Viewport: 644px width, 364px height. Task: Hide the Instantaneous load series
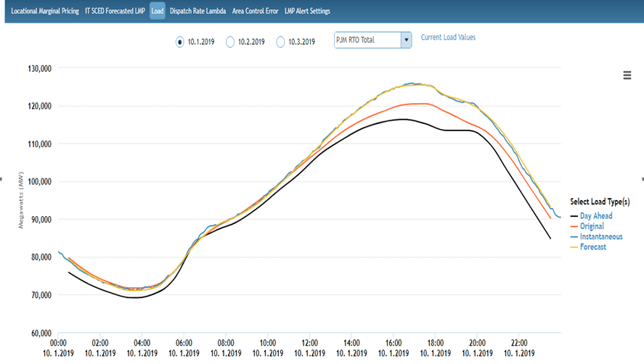[600, 236]
